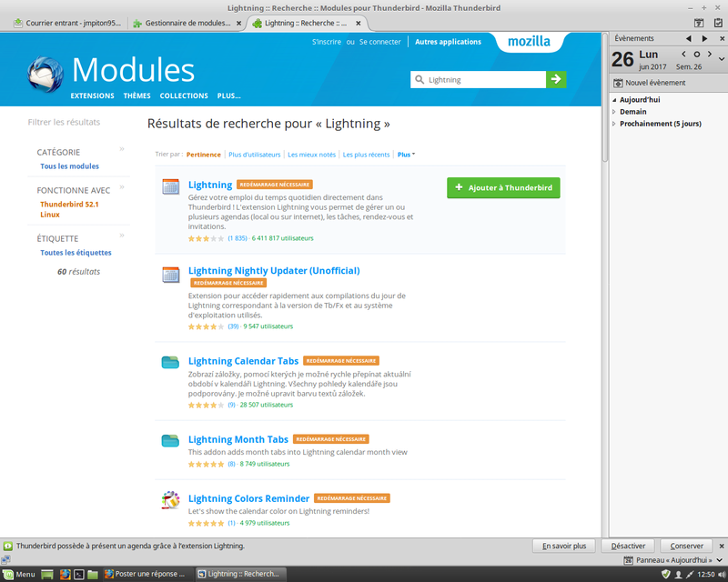Open the Lightning Calendar Tabs link

243,361
